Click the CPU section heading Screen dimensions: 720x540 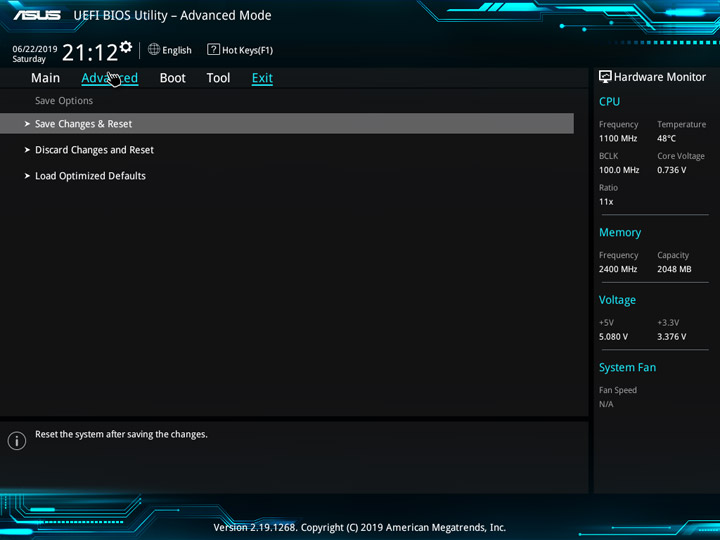click(x=609, y=101)
